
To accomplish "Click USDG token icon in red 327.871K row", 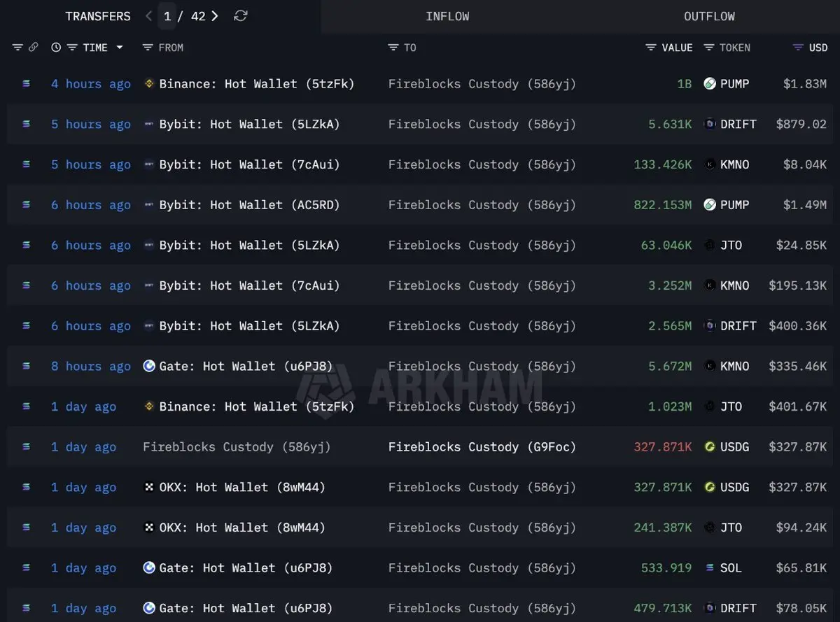I will 710,447.
